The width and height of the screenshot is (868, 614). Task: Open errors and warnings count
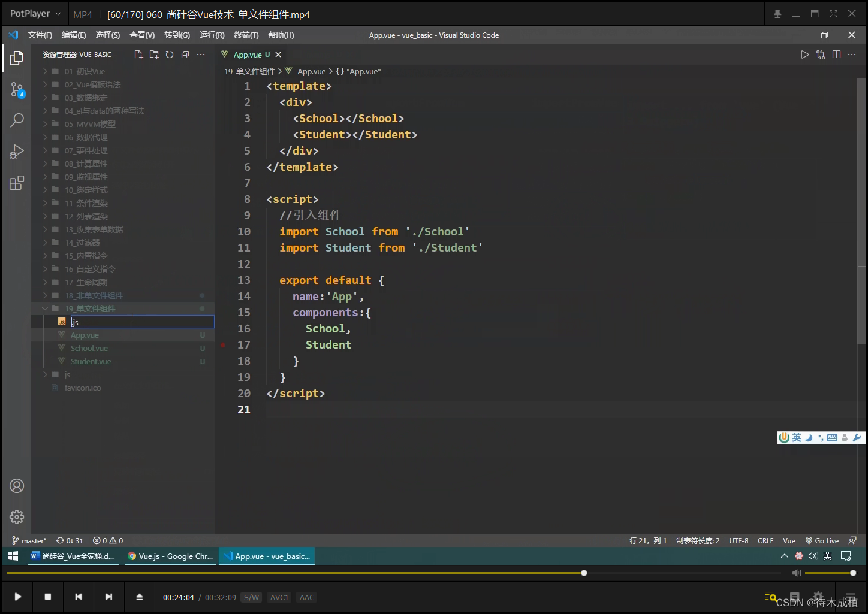[x=108, y=540]
